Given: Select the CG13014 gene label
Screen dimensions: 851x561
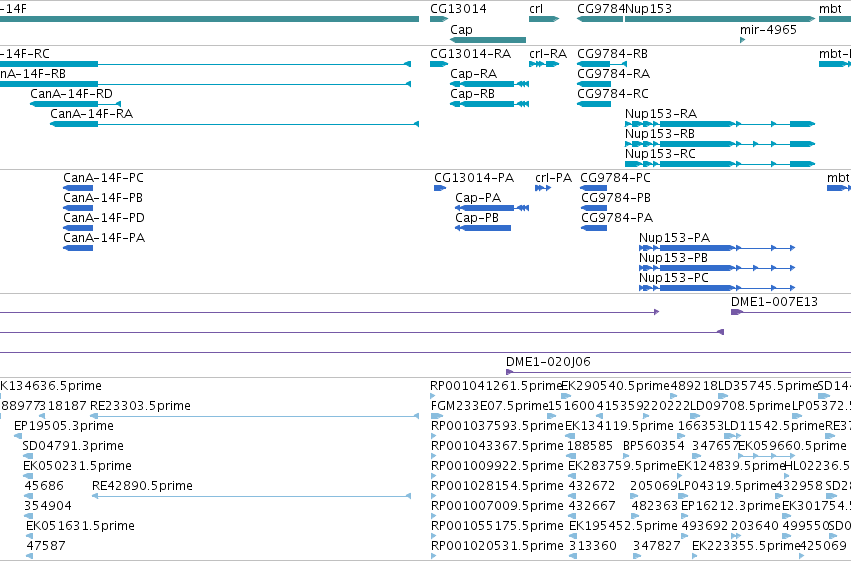Looking at the screenshot, I should tap(458, 9).
